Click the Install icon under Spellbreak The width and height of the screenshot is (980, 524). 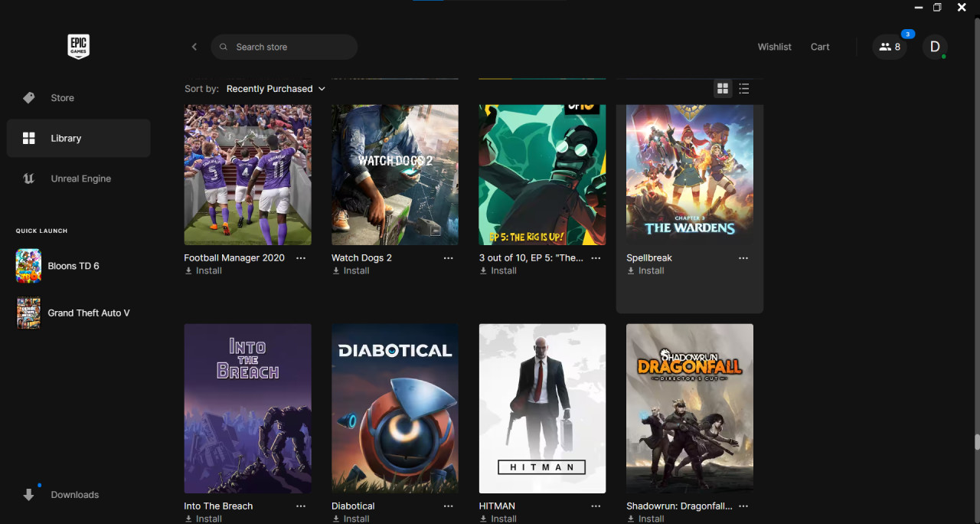(631, 271)
